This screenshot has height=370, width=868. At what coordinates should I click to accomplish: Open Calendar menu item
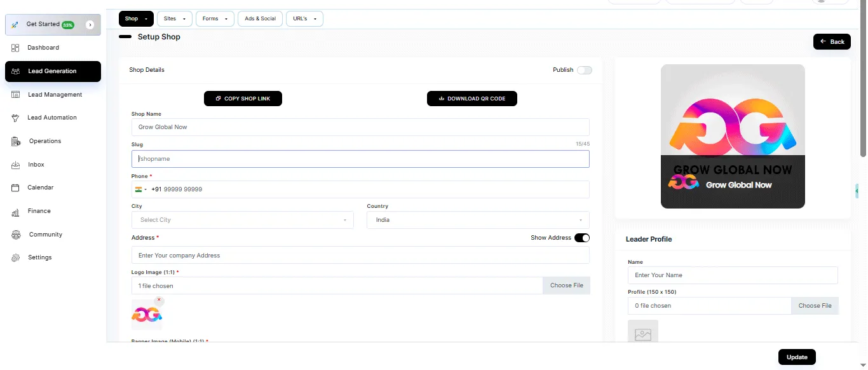(x=40, y=188)
